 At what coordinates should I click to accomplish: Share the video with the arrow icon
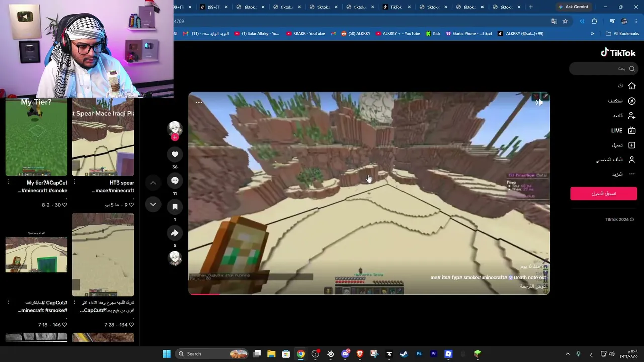[175, 233]
